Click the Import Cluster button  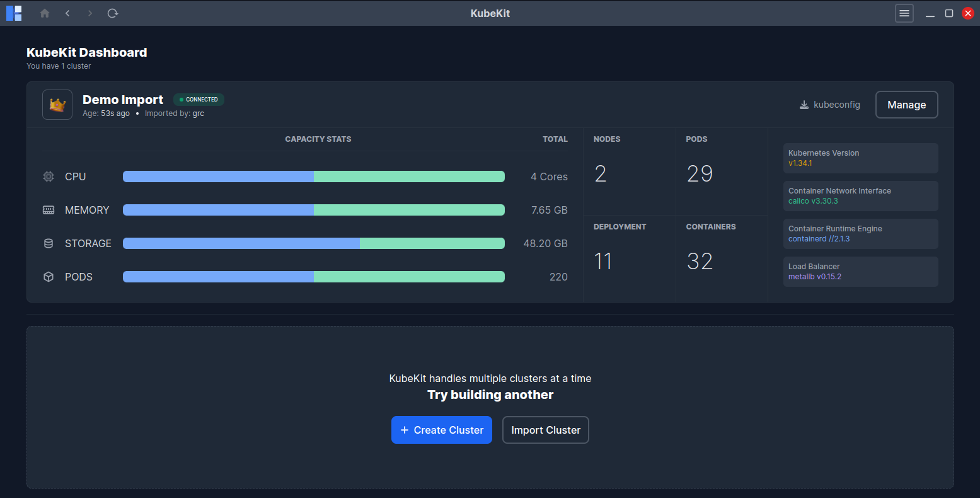coord(545,430)
